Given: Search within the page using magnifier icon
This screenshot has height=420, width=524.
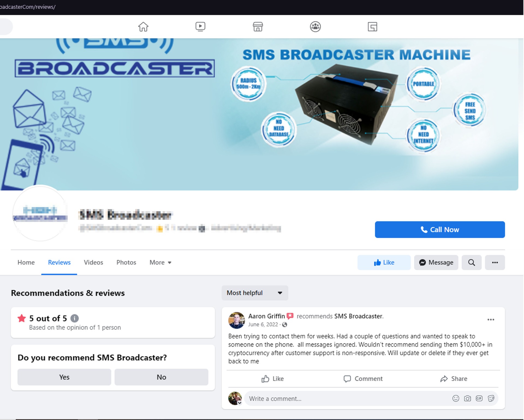Looking at the screenshot, I should (x=471, y=263).
